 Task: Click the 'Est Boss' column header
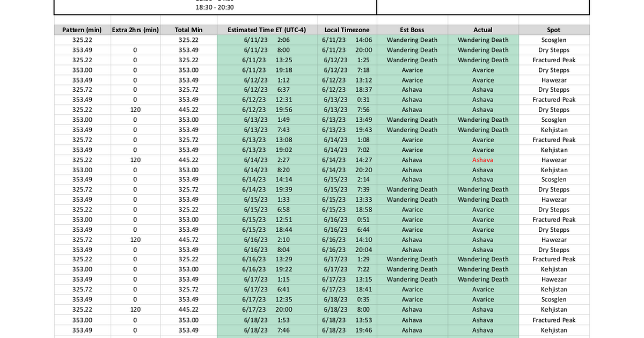coord(412,30)
